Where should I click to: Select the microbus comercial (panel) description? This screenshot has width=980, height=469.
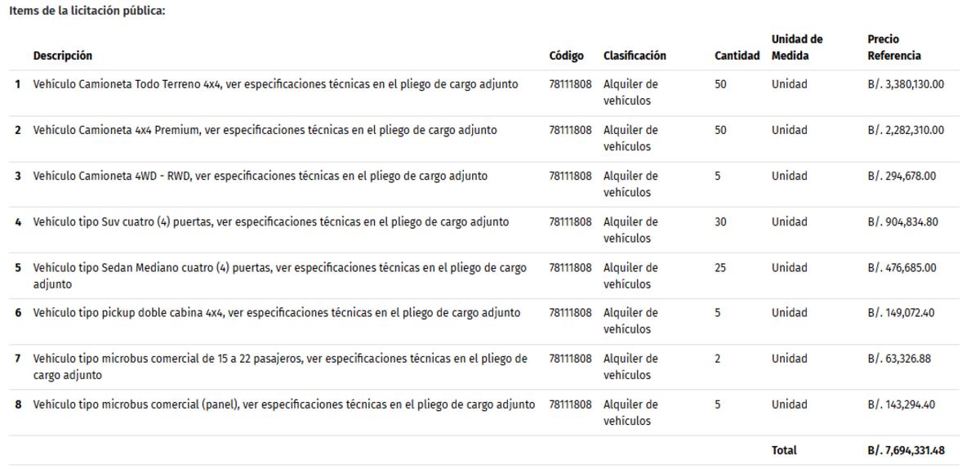coord(283,404)
